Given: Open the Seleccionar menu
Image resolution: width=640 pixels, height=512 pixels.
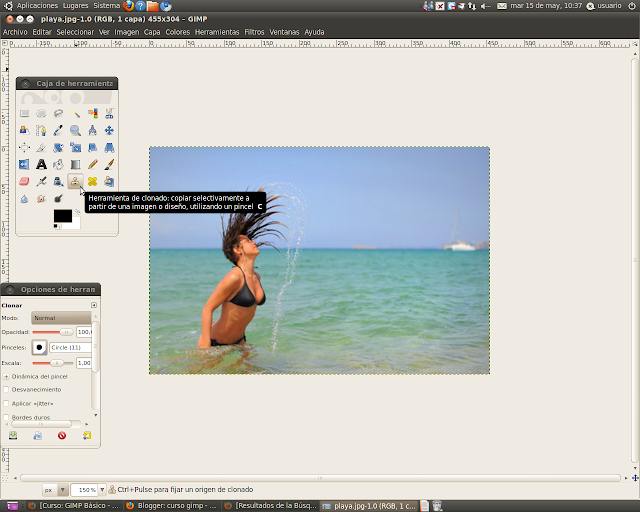Looking at the screenshot, I should 75,32.
